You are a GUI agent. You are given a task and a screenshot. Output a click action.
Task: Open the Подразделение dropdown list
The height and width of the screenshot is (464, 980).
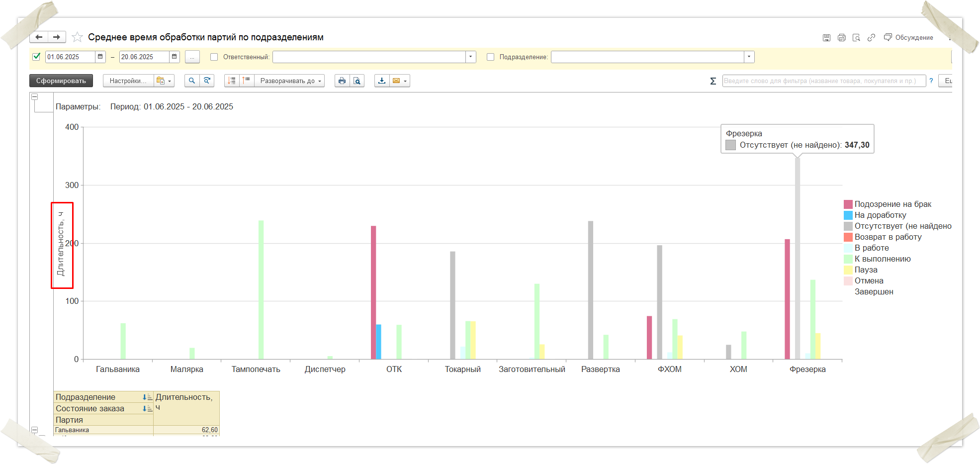pyautogui.click(x=749, y=57)
